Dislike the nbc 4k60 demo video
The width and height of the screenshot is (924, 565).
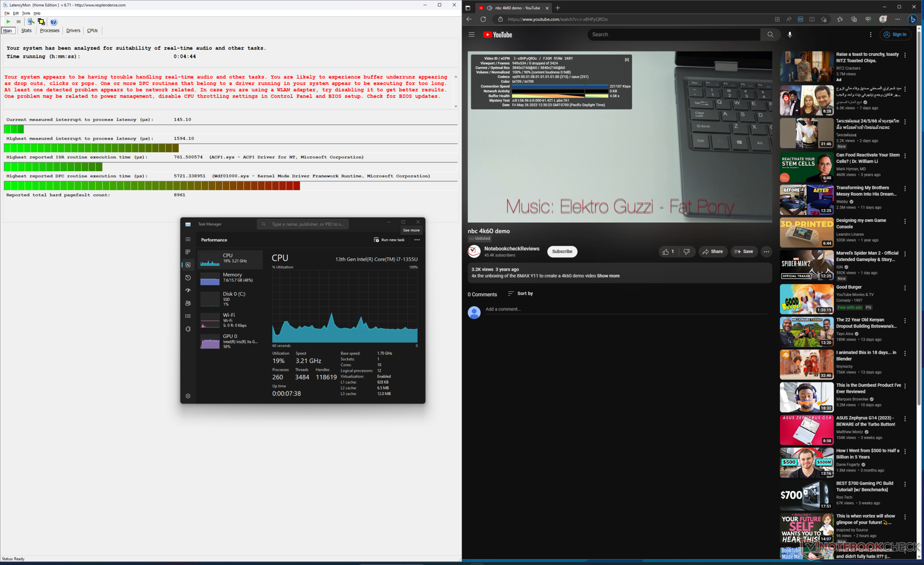pyautogui.click(x=687, y=251)
